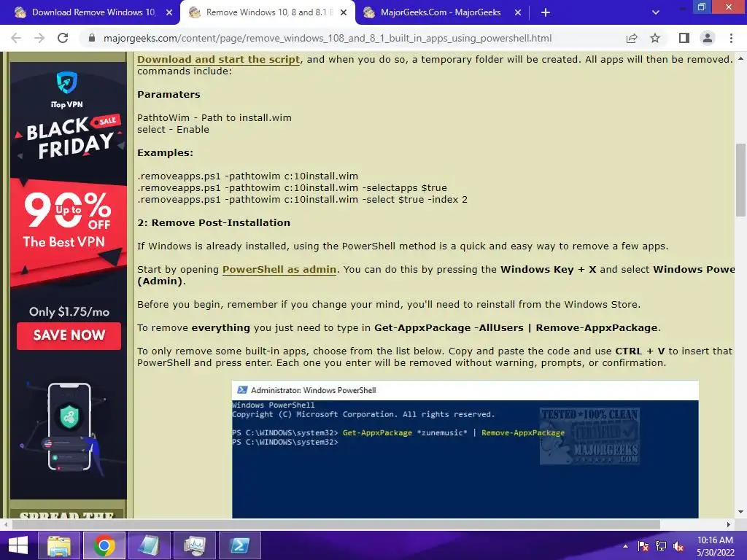Viewport: 747px width, 560px height.
Task: Show hidden system tray icons
Action: click(x=625, y=546)
